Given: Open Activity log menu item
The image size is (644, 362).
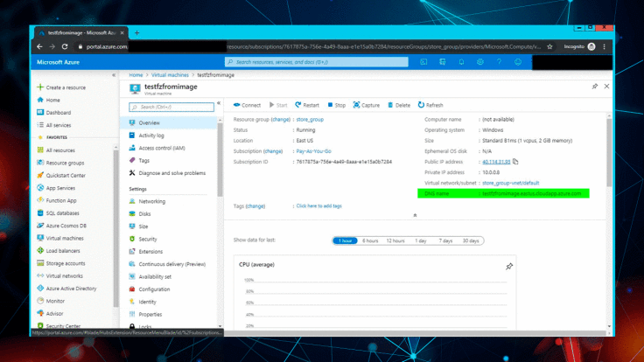Looking at the screenshot, I should point(151,136).
